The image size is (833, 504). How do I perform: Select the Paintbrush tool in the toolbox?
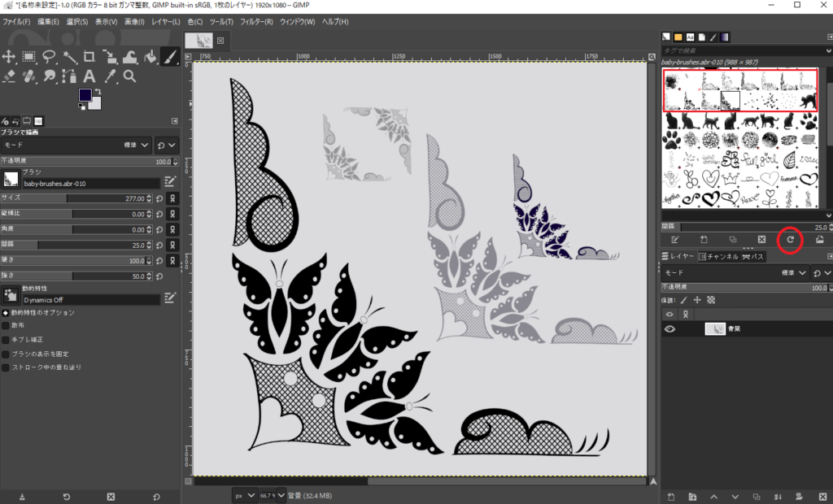(x=169, y=56)
